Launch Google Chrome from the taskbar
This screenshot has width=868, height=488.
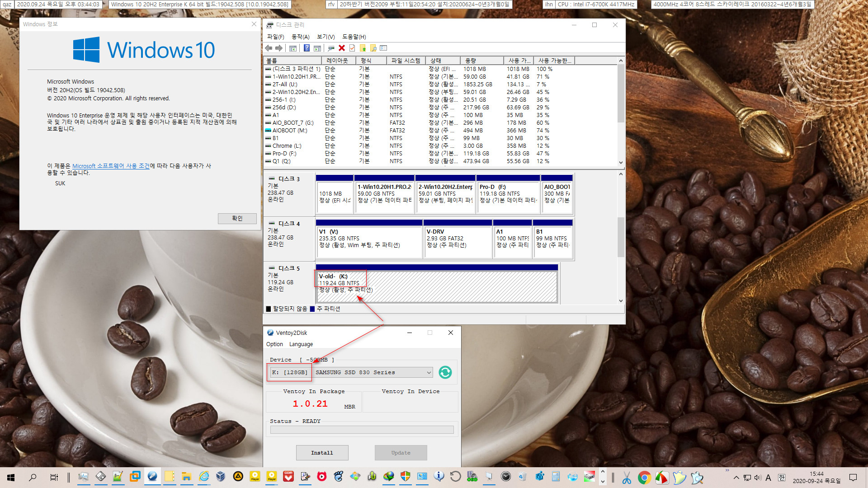click(x=644, y=477)
